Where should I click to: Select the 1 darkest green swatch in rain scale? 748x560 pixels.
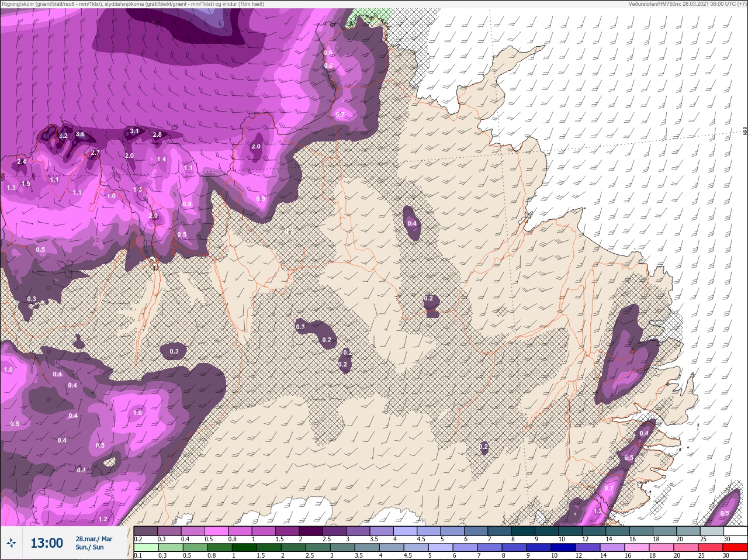pyautogui.click(x=244, y=548)
